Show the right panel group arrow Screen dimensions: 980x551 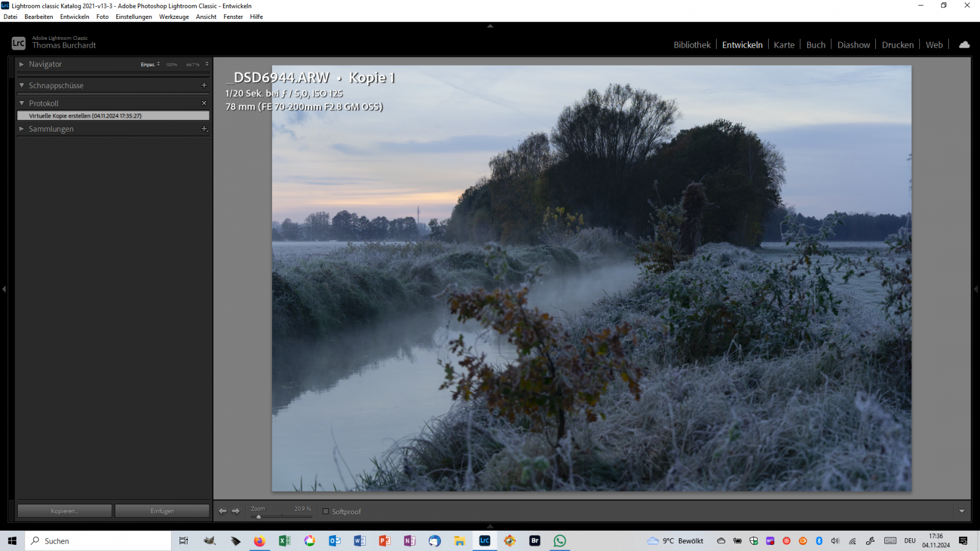[x=976, y=289]
